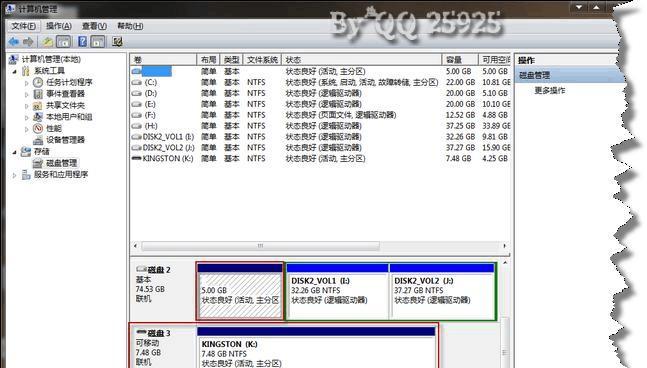Click the blue Help question mark icon
This screenshot has width=647, height=368.
click(x=82, y=42)
